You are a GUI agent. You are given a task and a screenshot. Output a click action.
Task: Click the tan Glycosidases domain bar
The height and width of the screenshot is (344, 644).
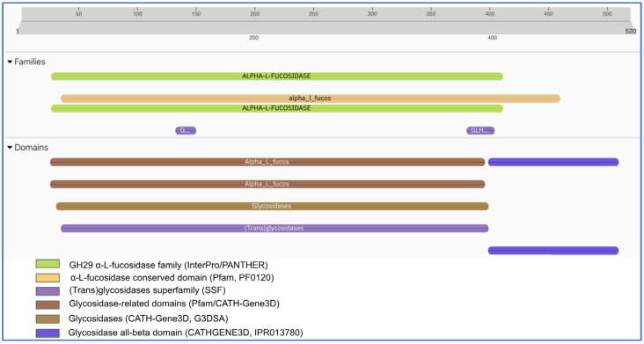[273, 206]
